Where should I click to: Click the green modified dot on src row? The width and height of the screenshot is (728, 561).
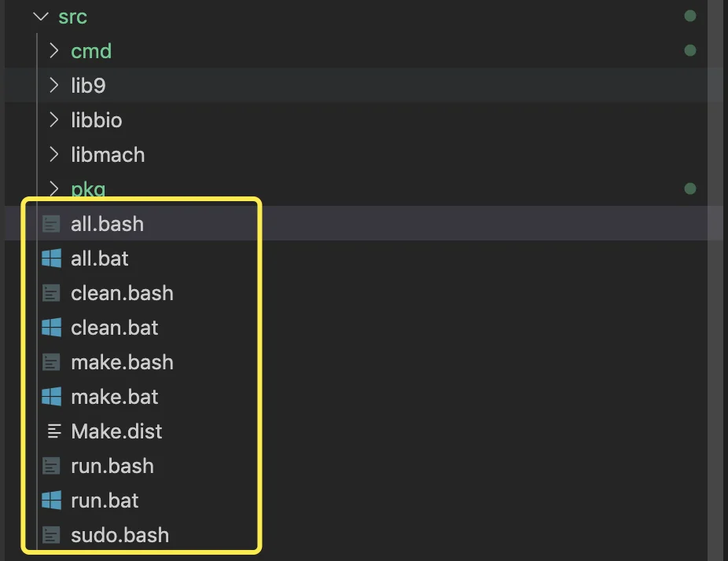tap(690, 16)
